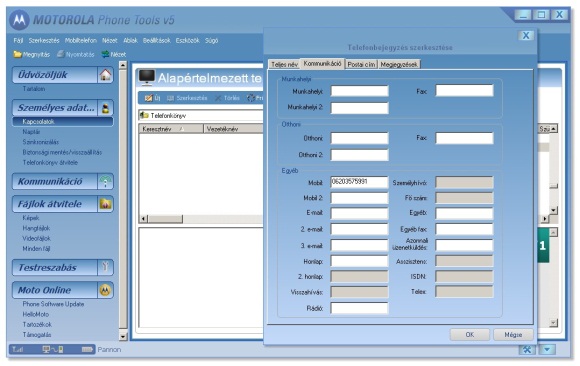This screenshot has width=580, height=366.
Task: Click the Telefonkönyv folder icon
Action: point(144,115)
